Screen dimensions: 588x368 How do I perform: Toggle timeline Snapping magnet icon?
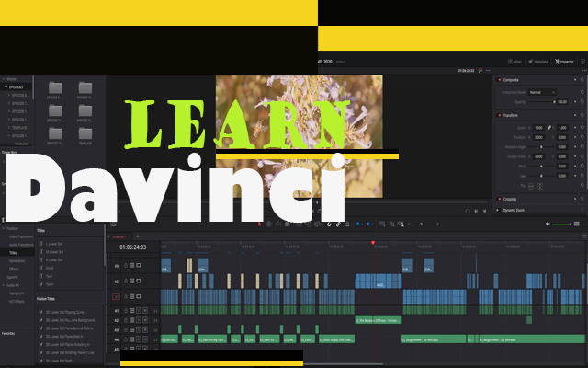coord(329,224)
